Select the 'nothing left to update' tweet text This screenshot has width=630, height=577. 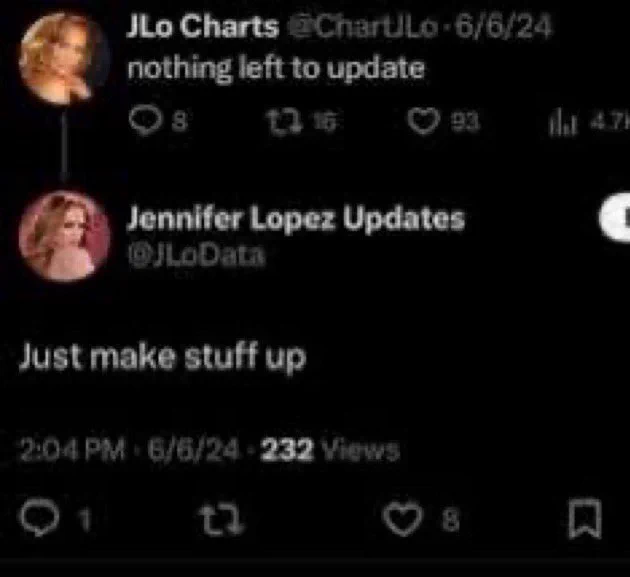click(x=276, y=69)
